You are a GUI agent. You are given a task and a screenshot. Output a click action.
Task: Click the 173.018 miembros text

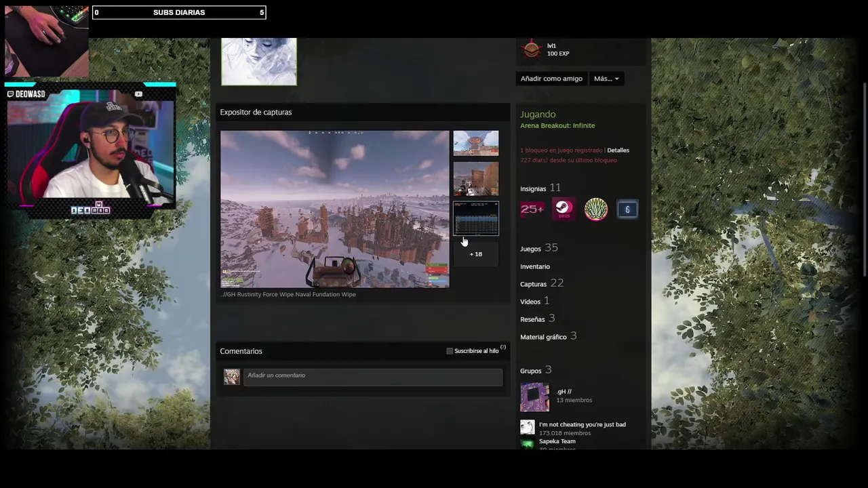click(565, 433)
